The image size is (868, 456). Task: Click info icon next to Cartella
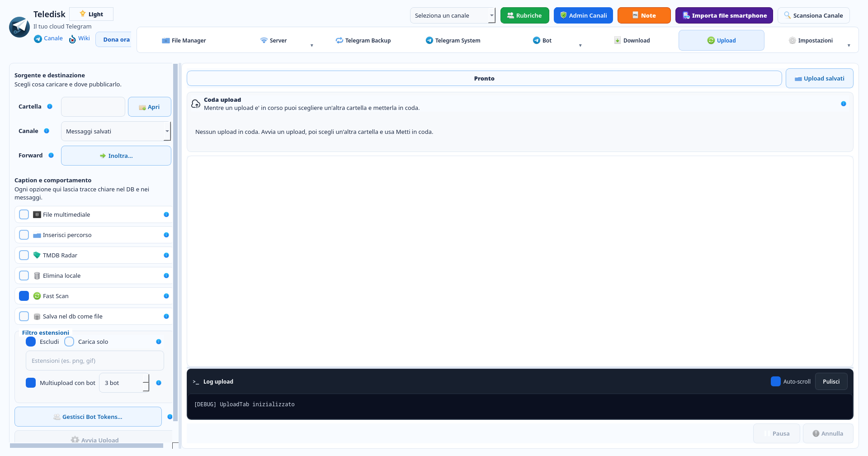pos(50,107)
